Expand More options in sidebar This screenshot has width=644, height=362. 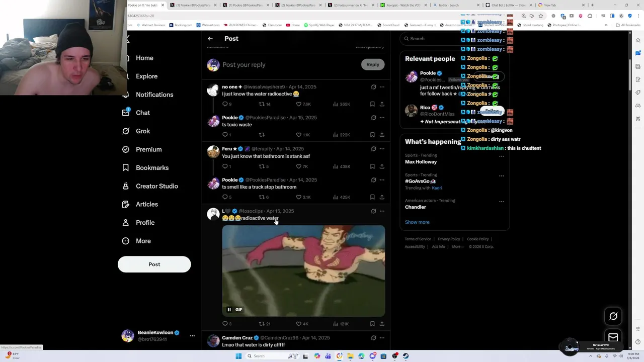(136, 241)
